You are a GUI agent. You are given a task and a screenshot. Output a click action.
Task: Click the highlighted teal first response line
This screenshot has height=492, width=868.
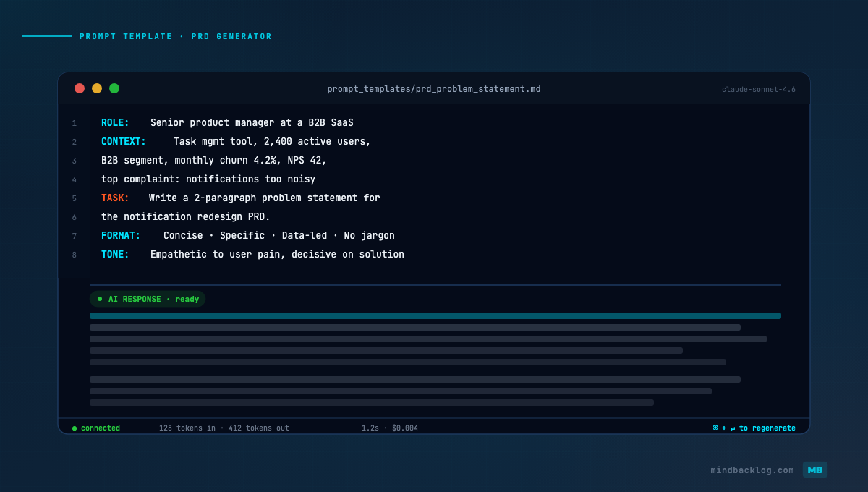click(x=435, y=316)
